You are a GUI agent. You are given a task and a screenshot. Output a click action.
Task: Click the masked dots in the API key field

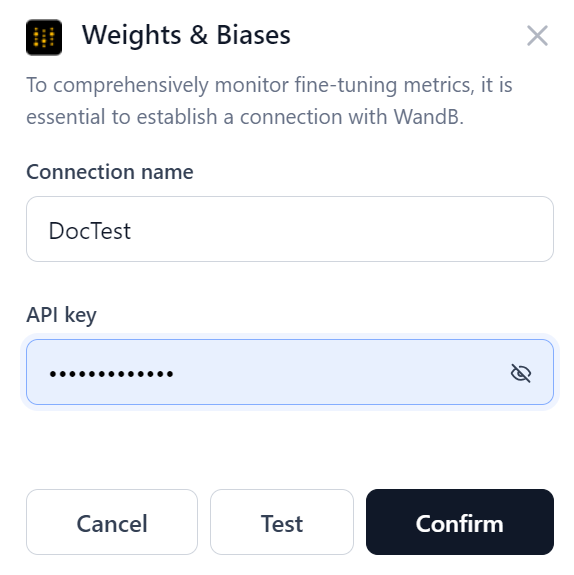click(111, 374)
